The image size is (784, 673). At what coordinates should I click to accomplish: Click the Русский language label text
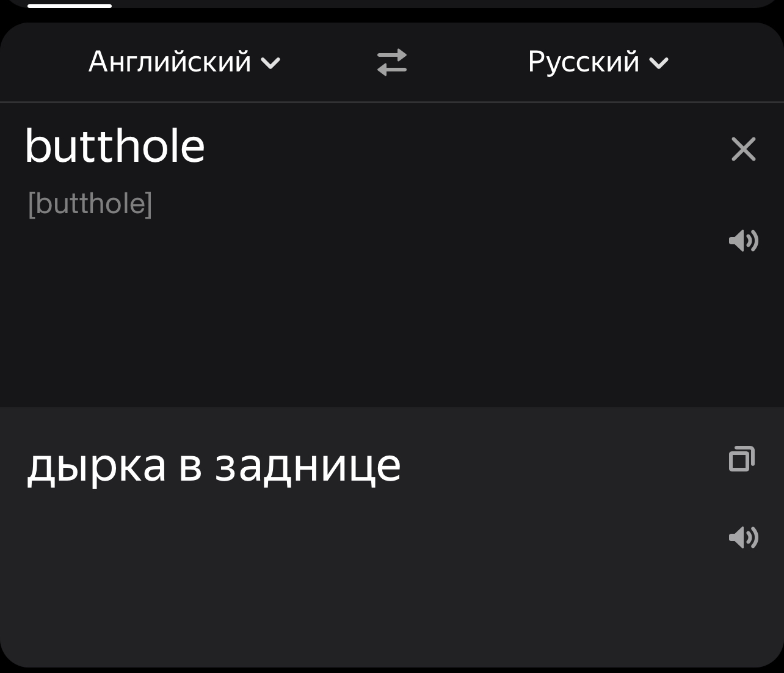coord(583,62)
